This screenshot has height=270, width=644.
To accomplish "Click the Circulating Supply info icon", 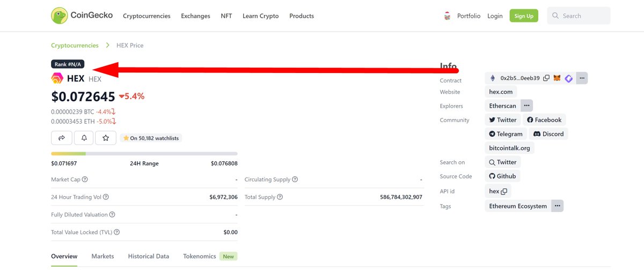I will pyautogui.click(x=295, y=179).
